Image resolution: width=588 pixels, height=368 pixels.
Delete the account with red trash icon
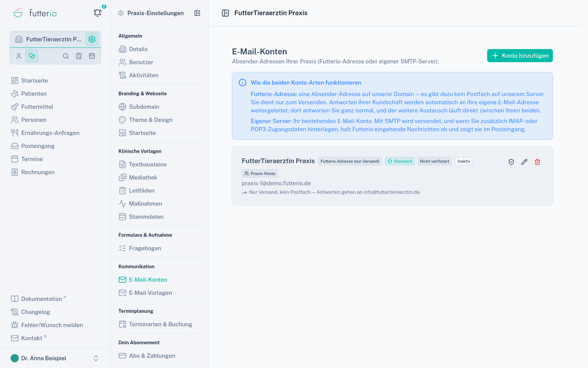pos(537,162)
